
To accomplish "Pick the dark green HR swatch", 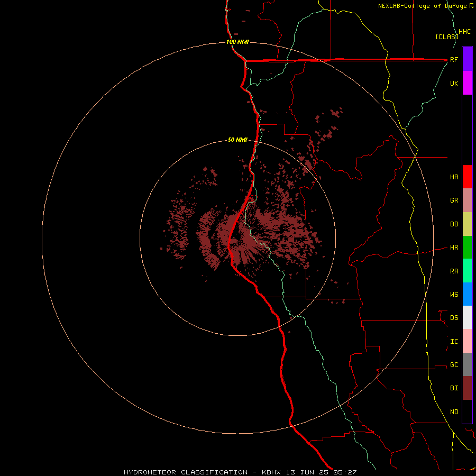I will [467, 248].
